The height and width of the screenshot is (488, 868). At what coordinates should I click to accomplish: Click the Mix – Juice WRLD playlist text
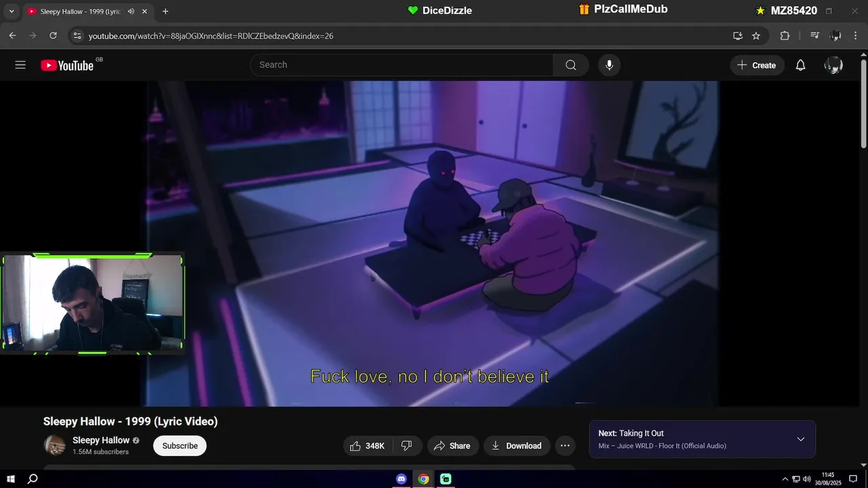click(x=662, y=446)
